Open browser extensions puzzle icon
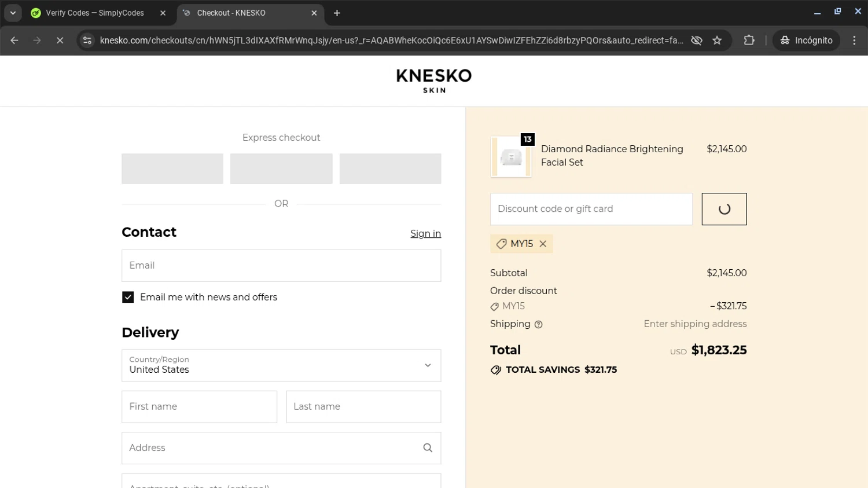This screenshot has height=488, width=868. [x=749, y=41]
